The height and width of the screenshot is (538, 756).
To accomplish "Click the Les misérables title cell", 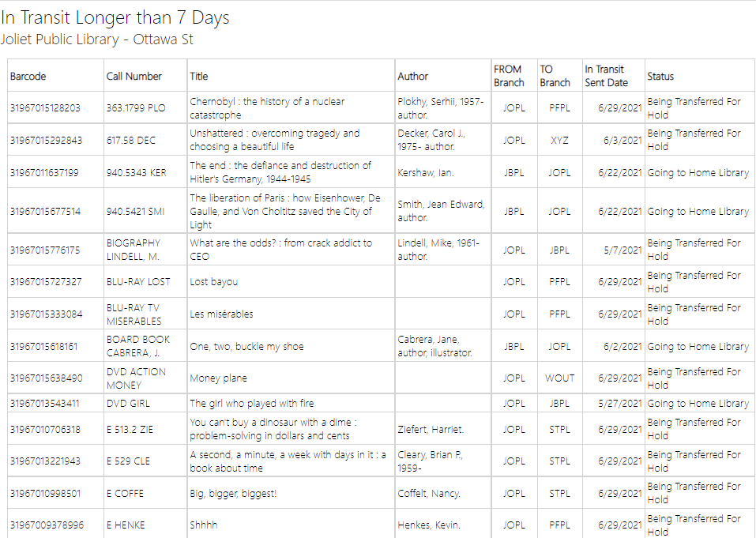I will point(221,314).
